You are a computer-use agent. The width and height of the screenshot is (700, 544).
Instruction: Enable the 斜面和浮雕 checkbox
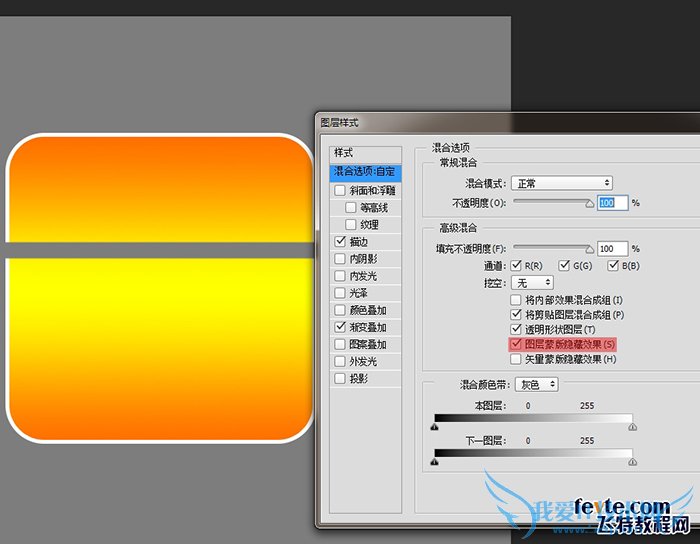coord(341,190)
